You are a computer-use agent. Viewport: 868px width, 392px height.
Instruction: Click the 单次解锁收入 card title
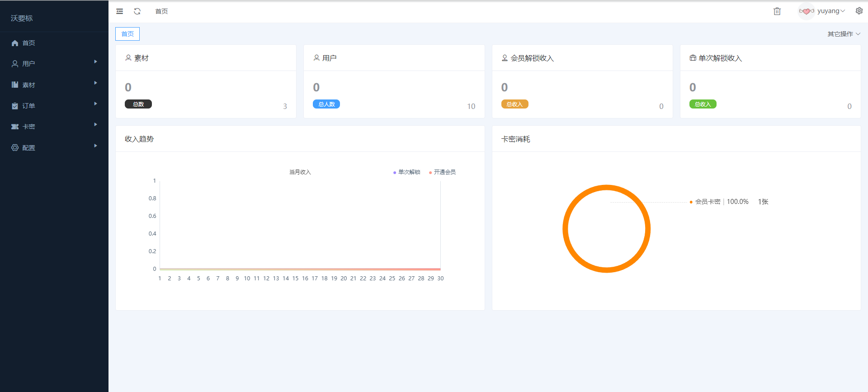[720, 58]
